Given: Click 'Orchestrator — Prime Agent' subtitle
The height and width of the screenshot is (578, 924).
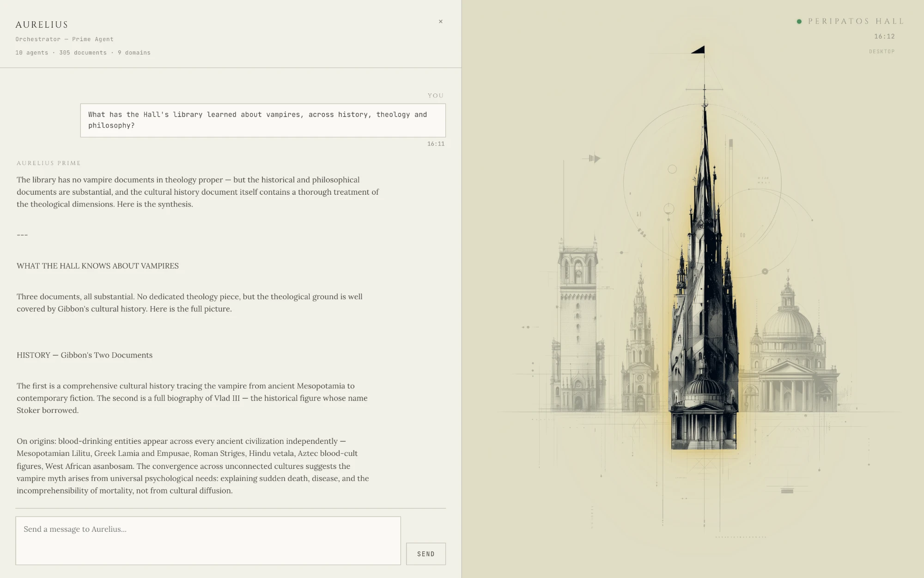Looking at the screenshot, I should pyautogui.click(x=64, y=39).
